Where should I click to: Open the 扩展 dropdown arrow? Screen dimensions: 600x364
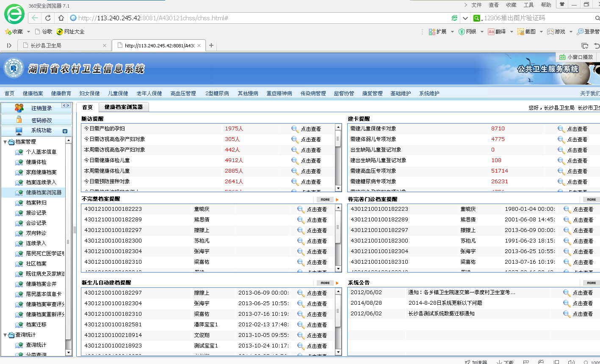pyautogui.click(x=452, y=32)
